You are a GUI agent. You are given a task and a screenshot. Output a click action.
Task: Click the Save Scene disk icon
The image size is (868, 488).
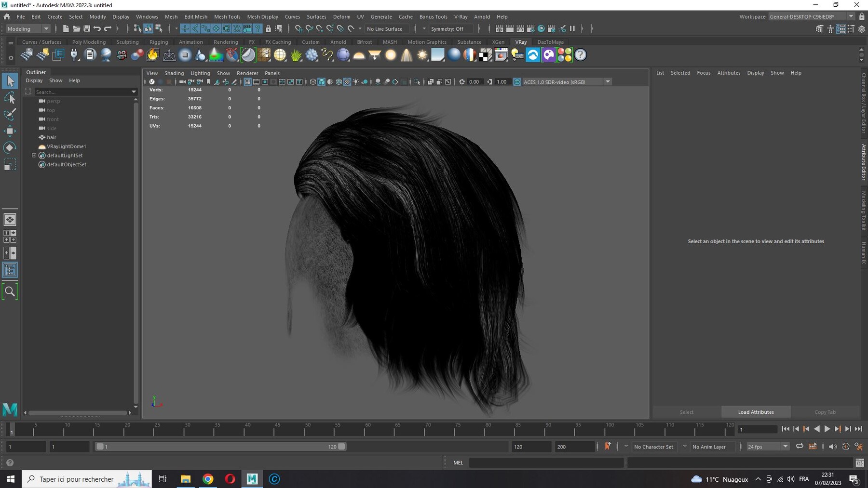[x=87, y=29]
